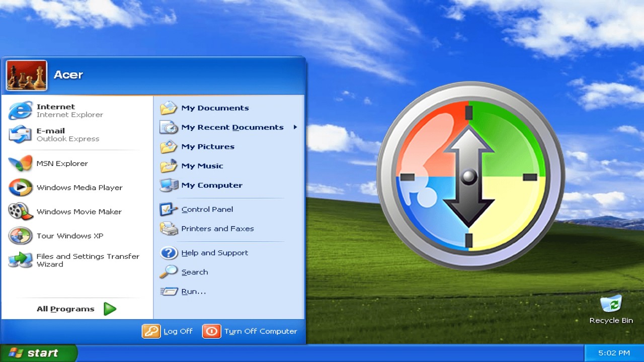The width and height of the screenshot is (644, 362).
Task: Open the Recycle Bin desktop icon
Action: click(611, 304)
